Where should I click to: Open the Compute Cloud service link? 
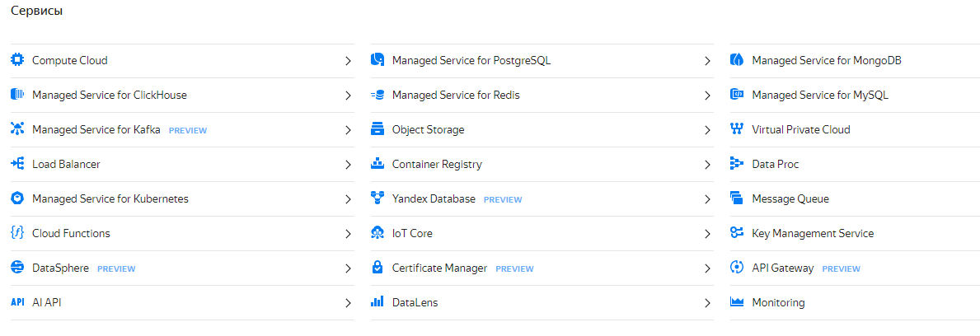point(69,61)
